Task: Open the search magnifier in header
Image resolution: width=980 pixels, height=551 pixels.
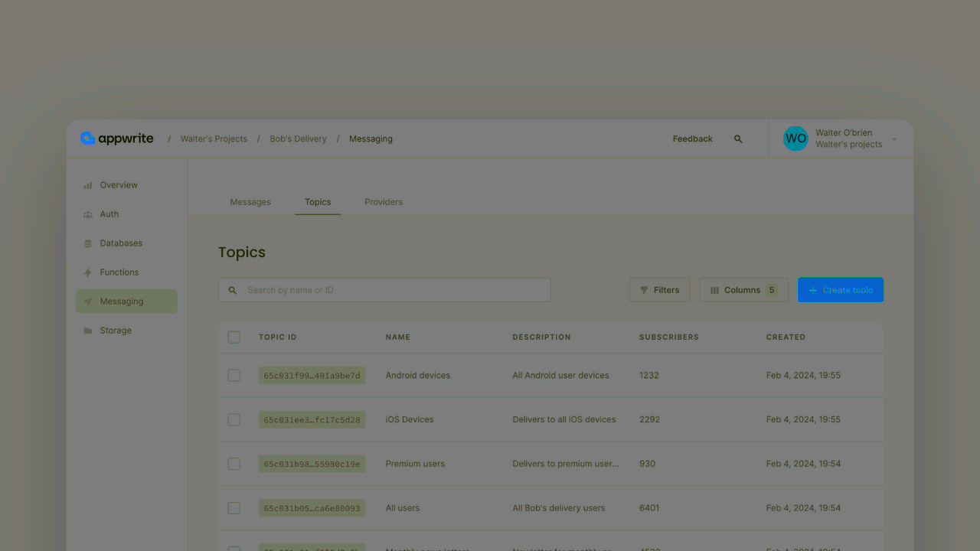Action: click(738, 139)
